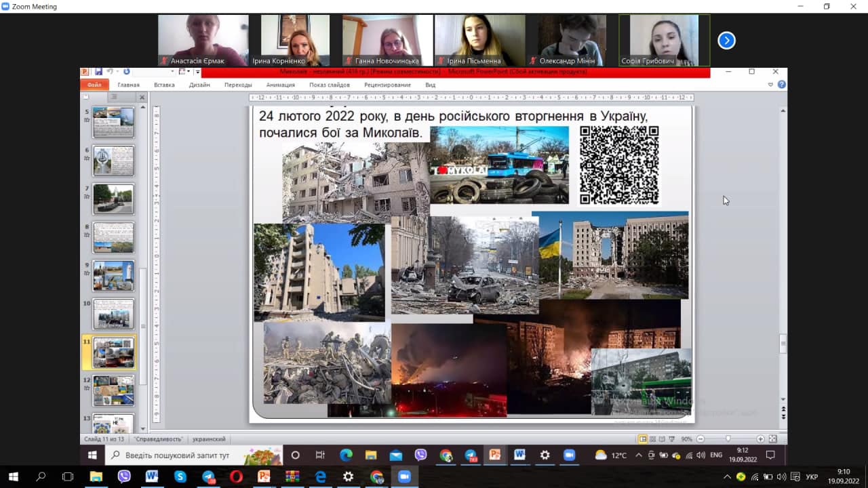868x488 pixels.
Task: Open the Undo history dropdown arrow
Action: tap(117, 72)
